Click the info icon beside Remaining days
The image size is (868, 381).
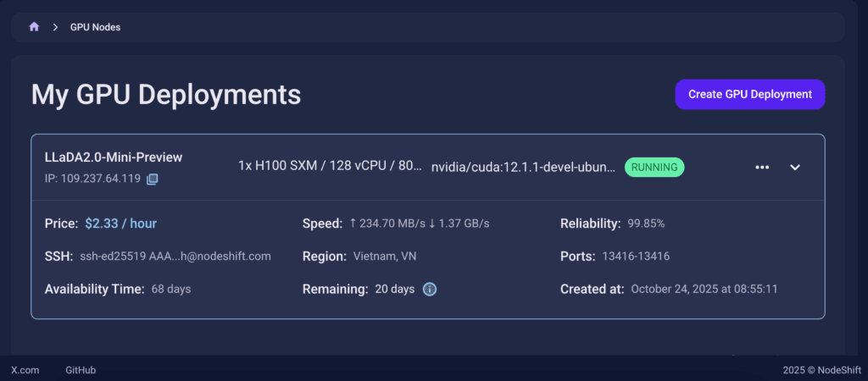430,290
